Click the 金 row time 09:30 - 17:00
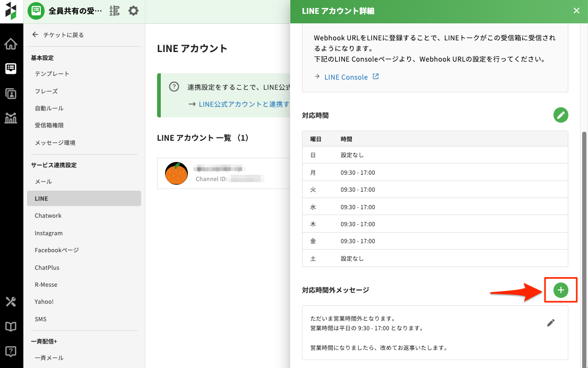The height and width of the screenshot is (368, 588). [x=358, y=241]
